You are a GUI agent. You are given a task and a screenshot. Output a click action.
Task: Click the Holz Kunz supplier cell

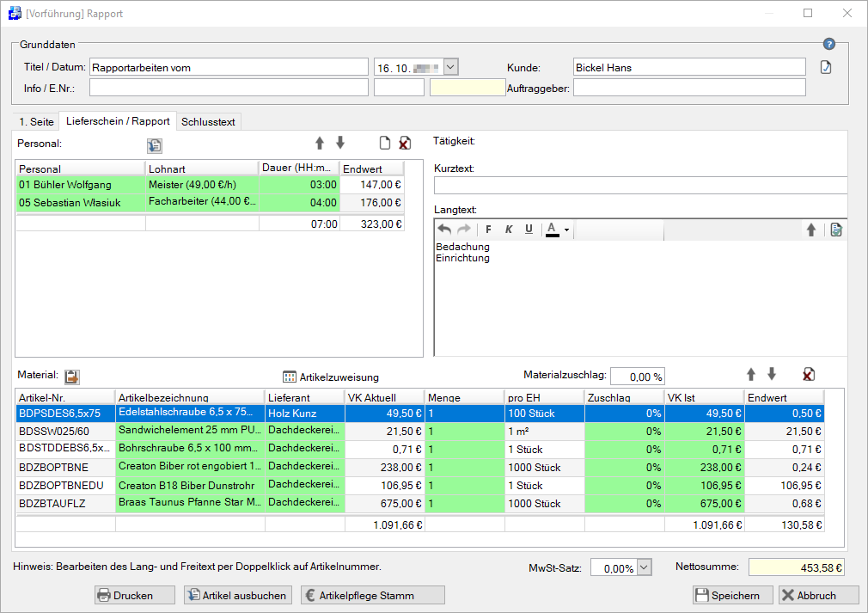click(x=305, y=414)
